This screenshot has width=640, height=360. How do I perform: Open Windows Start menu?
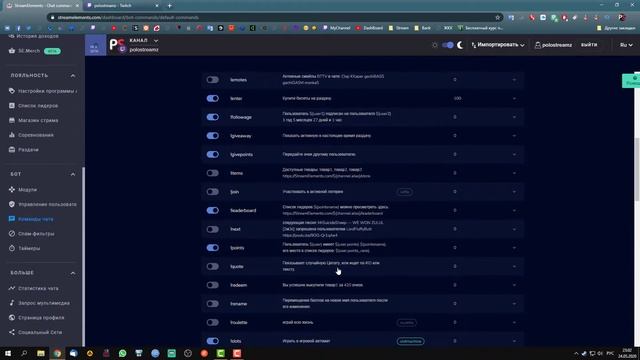coord(8,353)
